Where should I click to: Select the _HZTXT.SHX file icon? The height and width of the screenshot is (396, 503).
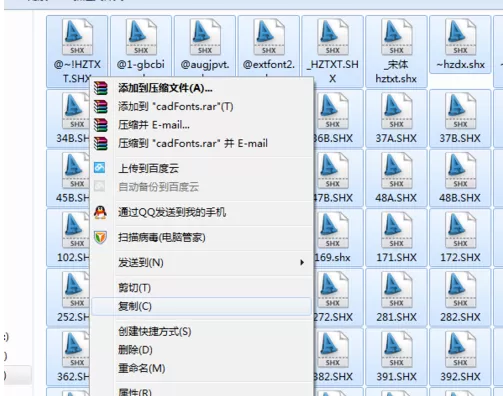[x=333, y=37]
